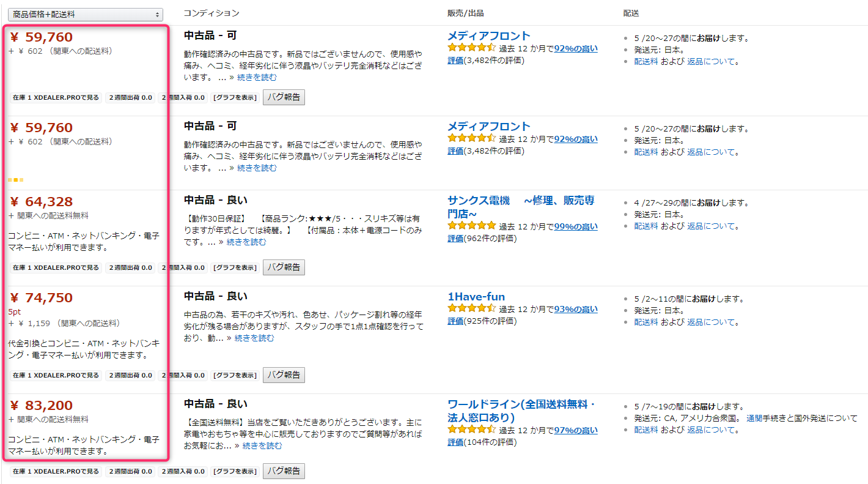Open the 93%の高い評価 feedback link
This screenshot has height=484, width=868.
tap(576, 309)
